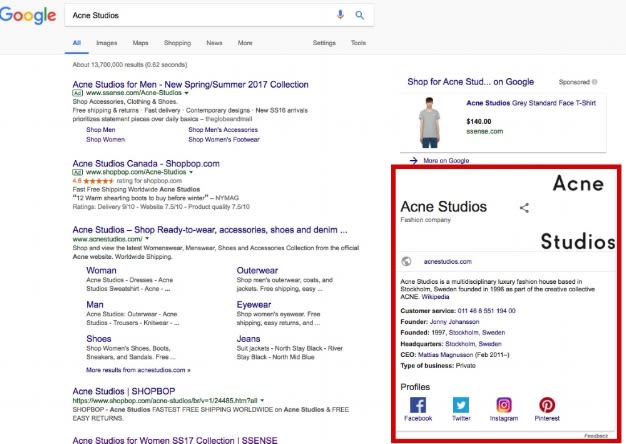Open grey T-shirt product thumbnail

[430, 122]
